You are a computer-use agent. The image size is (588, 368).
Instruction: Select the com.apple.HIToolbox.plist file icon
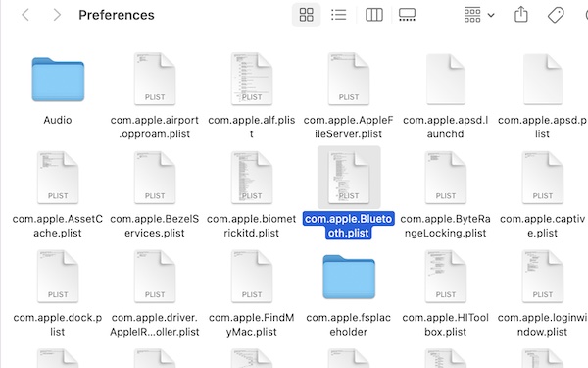[x=446, y=277]
